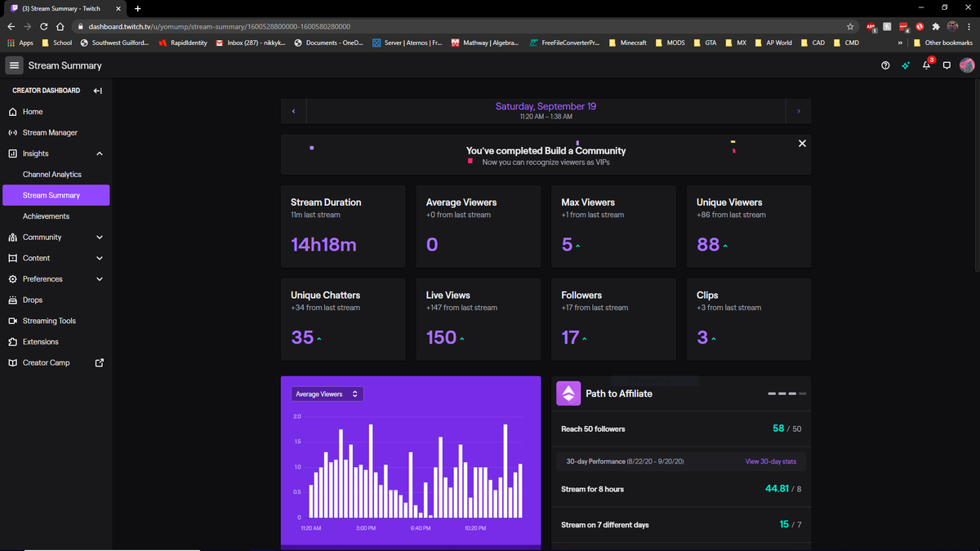Click the Followers stat value 17
The width and height of the screenshot is (980, 551).
pyautogui.click(x=570, y=336)
